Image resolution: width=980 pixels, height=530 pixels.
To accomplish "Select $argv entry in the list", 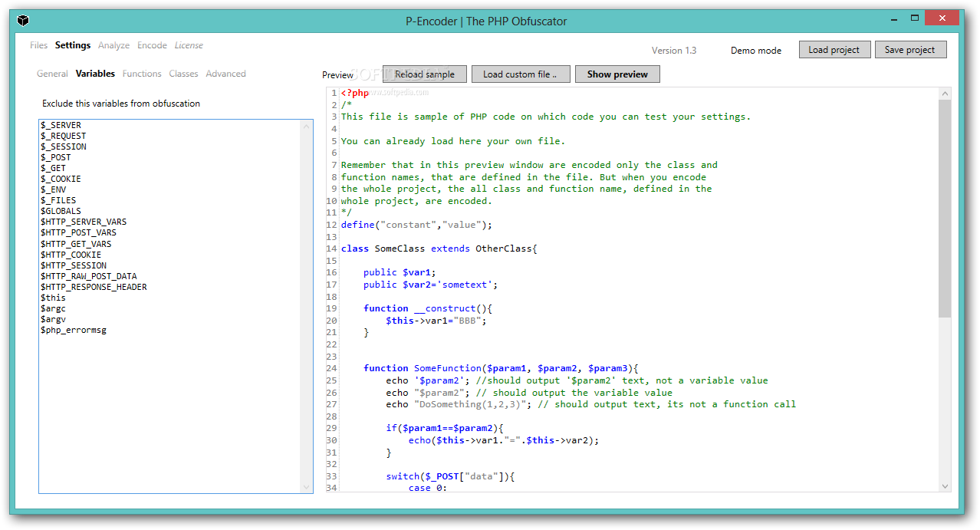I will 54,319.
